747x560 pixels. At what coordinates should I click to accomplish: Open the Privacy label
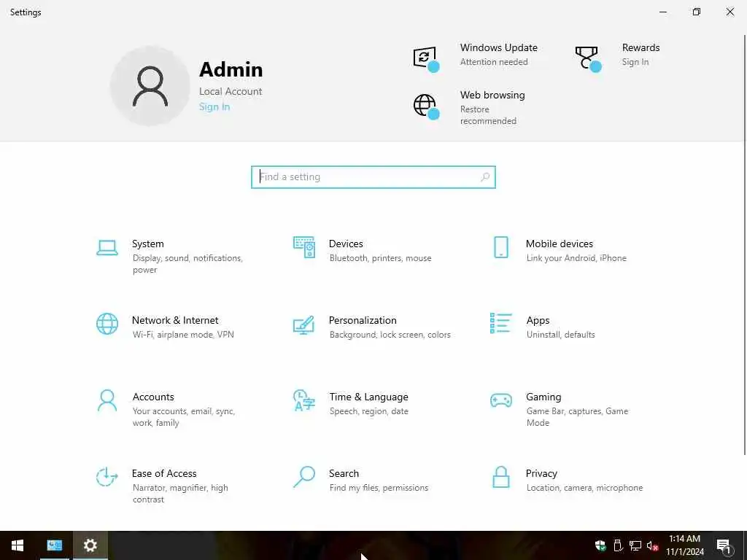541,474
